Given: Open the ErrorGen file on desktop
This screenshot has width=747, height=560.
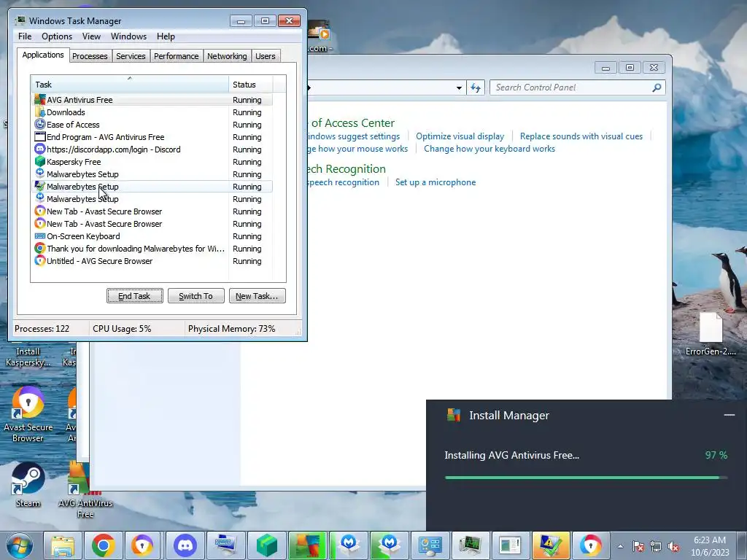Looking at the screenshot, I should coord(711,334).
